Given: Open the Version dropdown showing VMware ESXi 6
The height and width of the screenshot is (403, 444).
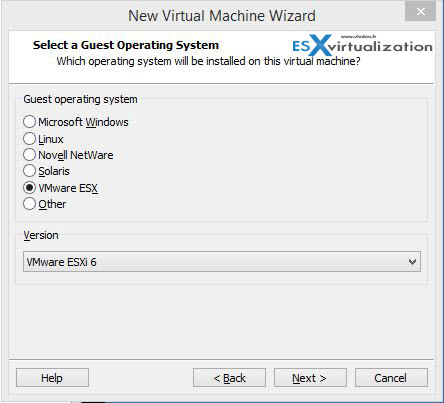Looking at the screenshot, I should coord(222,262).
